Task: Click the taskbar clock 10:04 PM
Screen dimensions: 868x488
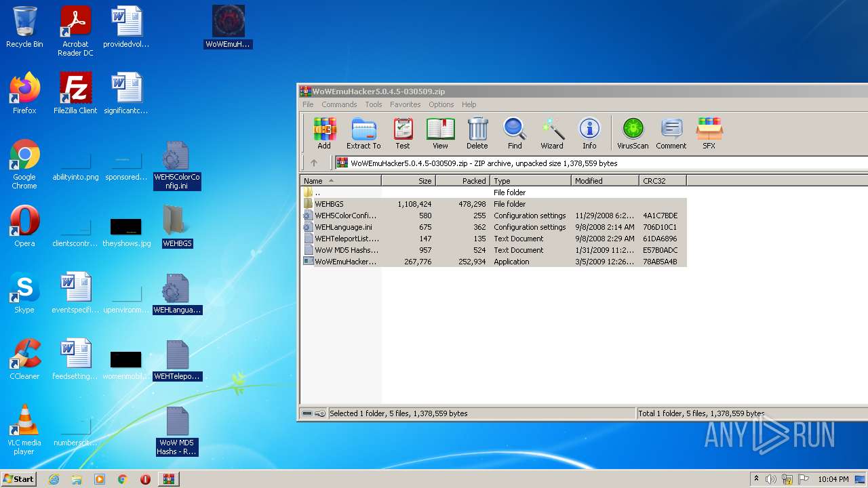Action: tap(833, 479)
